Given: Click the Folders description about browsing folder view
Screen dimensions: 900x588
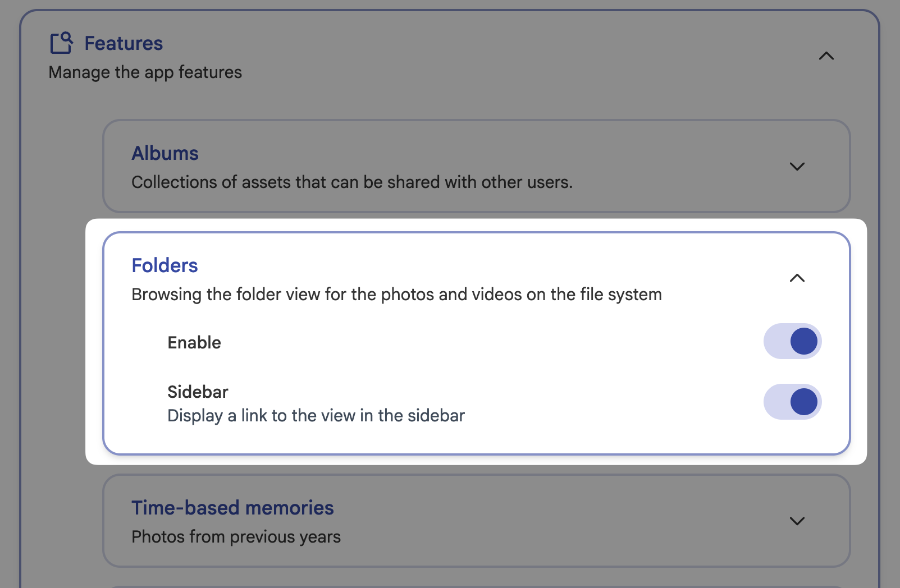Looking at the screenshot, I should pos(396,294).
